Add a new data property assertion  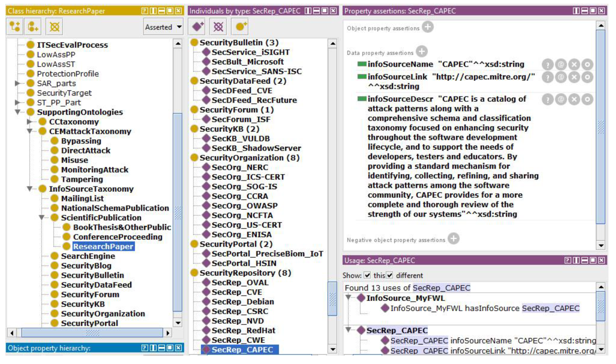[422, 52]
